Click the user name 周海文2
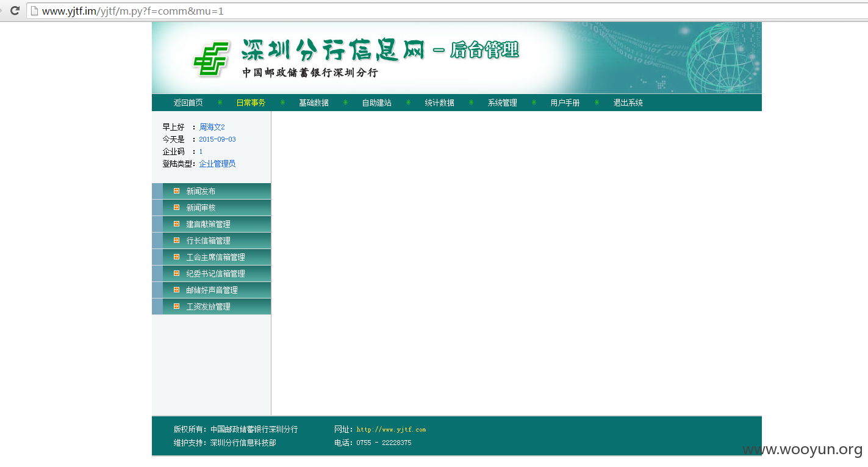 tap(212, 127)
